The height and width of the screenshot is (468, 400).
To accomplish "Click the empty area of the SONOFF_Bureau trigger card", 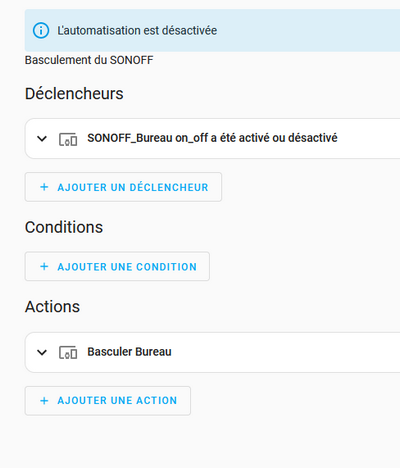I will pos(368,138).
